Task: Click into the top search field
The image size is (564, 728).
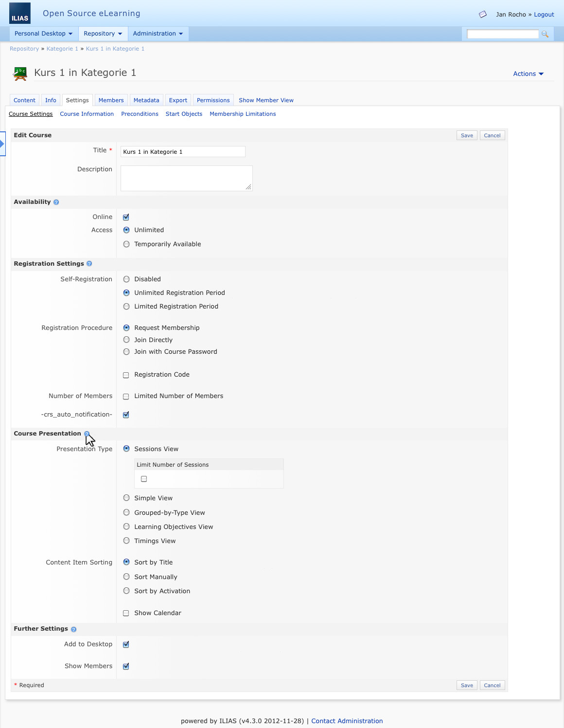Action: tap(503, 34)
